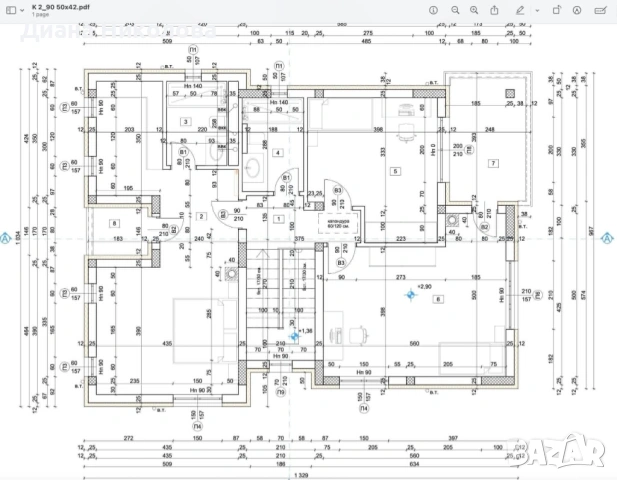Toggle the sidebar view button

tap(11, 11)
